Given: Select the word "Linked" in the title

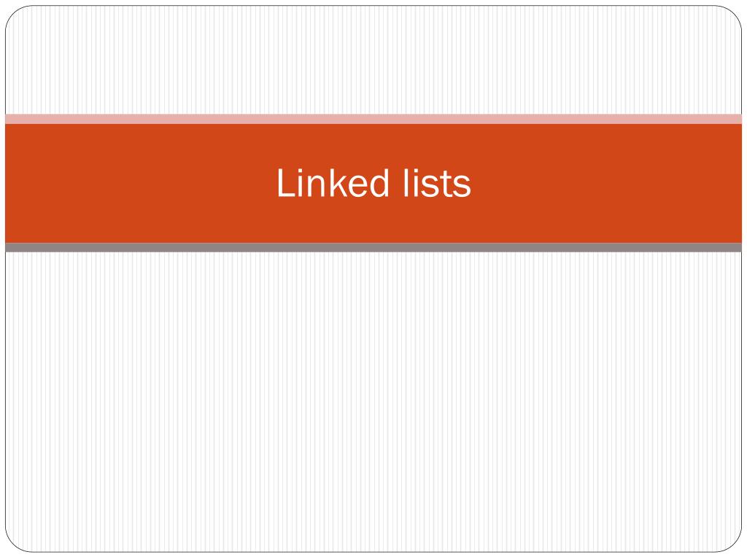Looking at the screenshot, I should pos(333,183).
